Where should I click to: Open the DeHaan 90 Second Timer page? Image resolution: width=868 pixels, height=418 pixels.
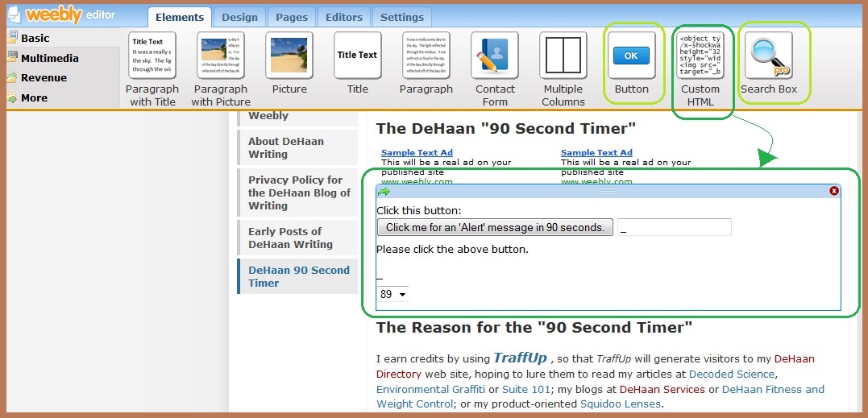[x=297, y=276]
